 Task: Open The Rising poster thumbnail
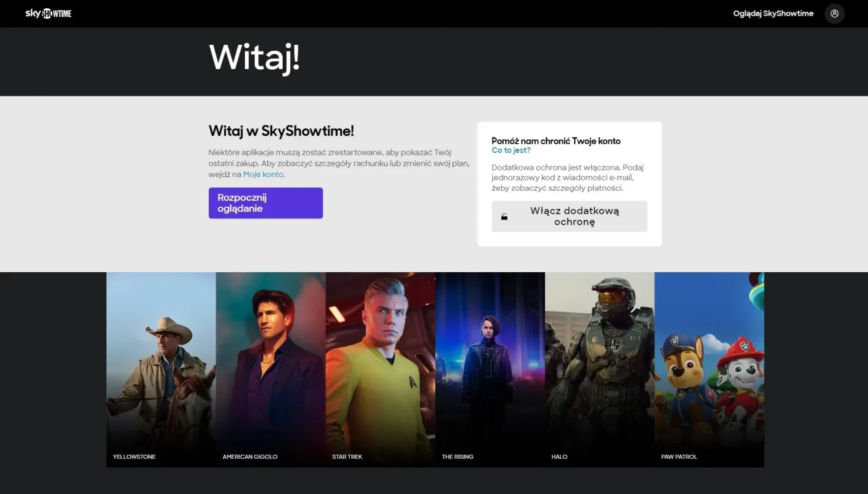tap(490, 369)
